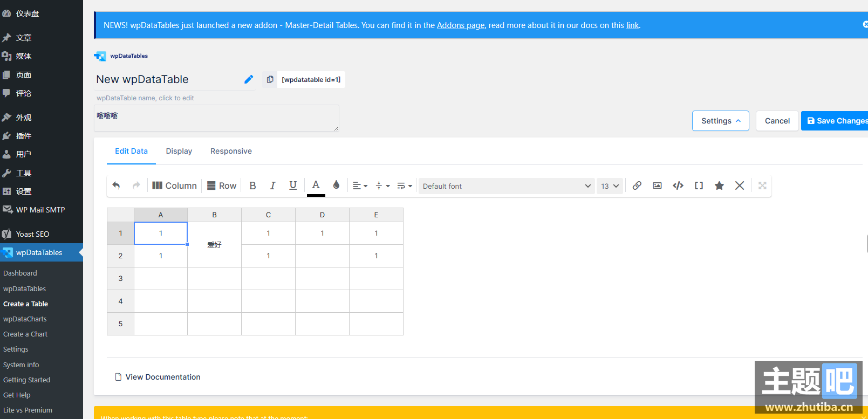The height and width of the screenshot is (419, 868).
Task: Open WP Mail SMTP in the sidebar
Action: 42,210
